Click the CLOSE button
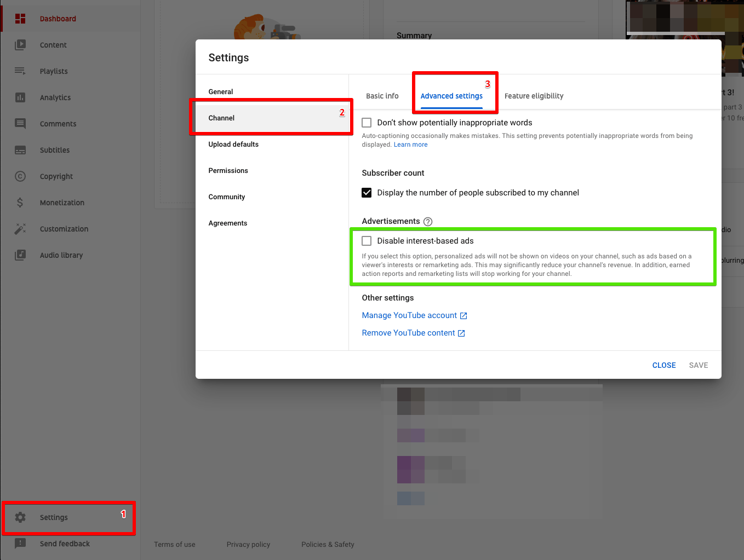The image size is (744, 560). coord(664,365)
